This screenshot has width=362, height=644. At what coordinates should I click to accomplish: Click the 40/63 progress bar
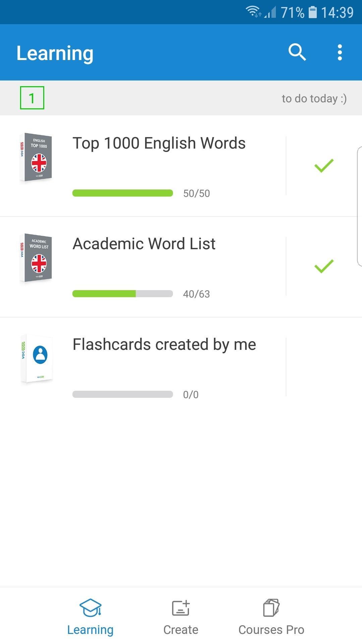tap(123, 293)
